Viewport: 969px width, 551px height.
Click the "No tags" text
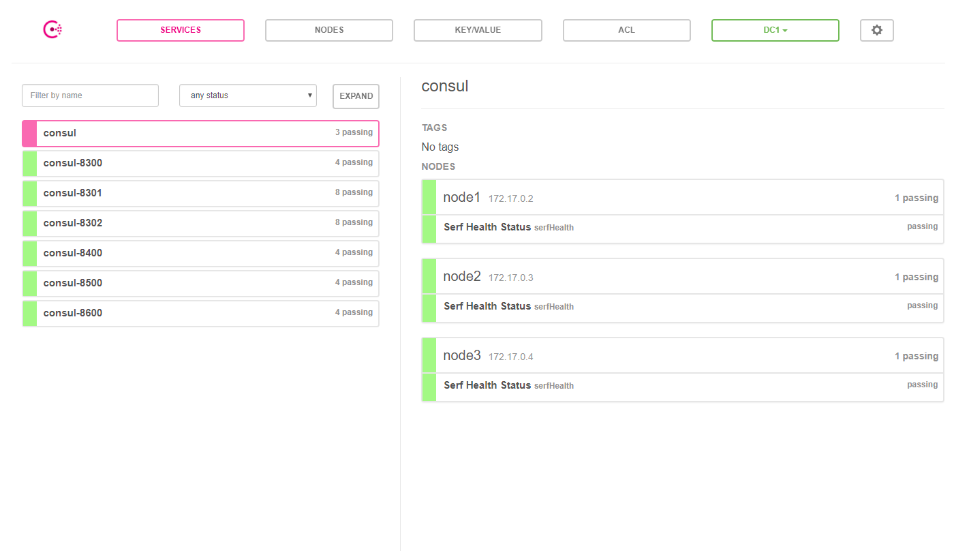pyautogui.click(x=440, y=147)
